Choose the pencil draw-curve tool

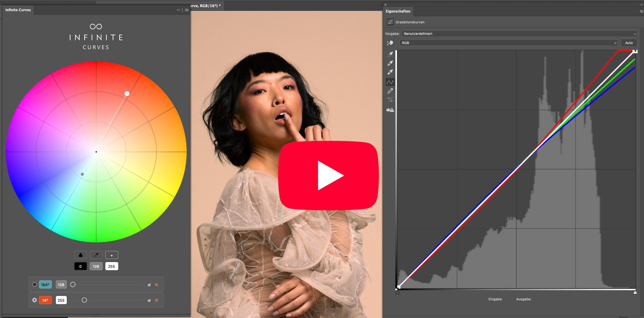(x=390, y=91)
